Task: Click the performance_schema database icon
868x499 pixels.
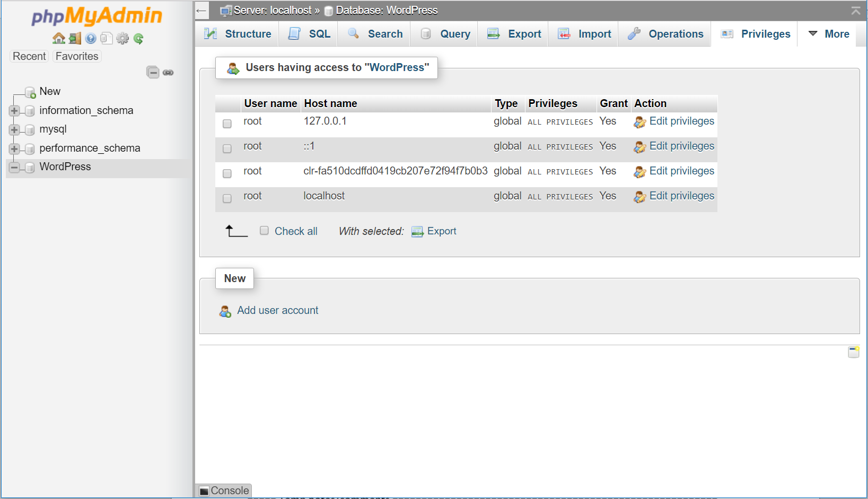Action: pos(30,148)
